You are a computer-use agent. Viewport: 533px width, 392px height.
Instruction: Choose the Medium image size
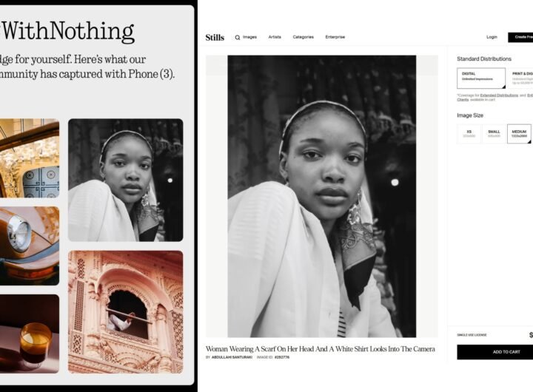tap(519, 133)
